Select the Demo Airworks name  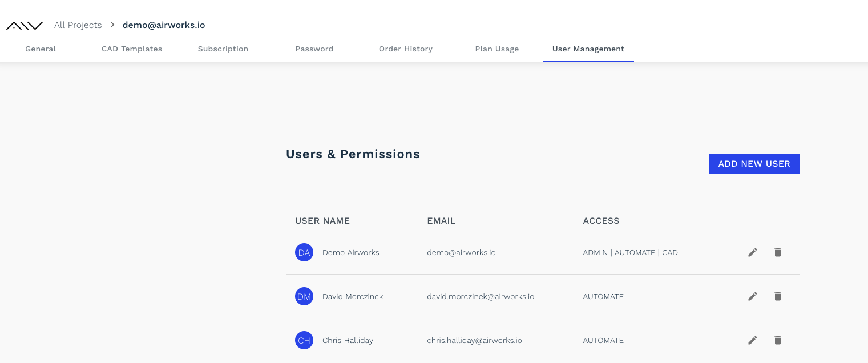pos(351,252)
